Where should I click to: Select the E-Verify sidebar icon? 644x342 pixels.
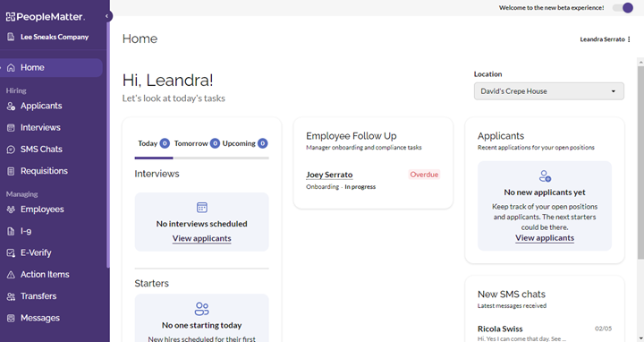(x=11, y=253)
